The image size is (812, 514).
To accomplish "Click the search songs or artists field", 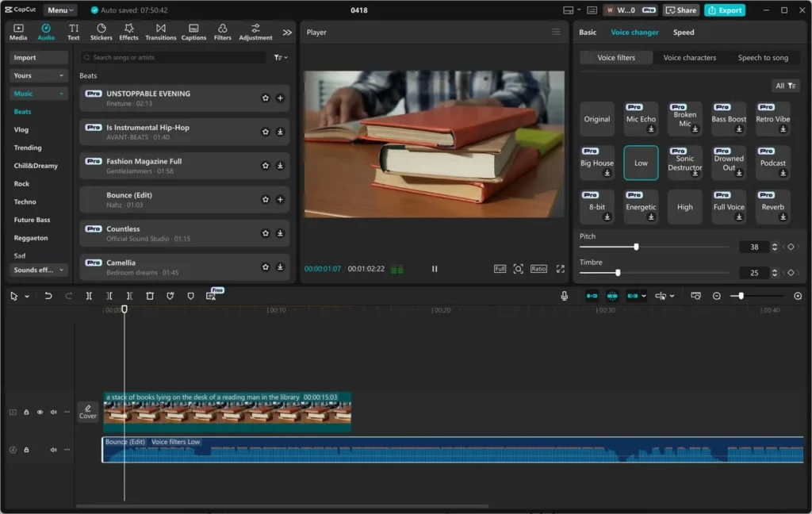I will coord(174,58).
